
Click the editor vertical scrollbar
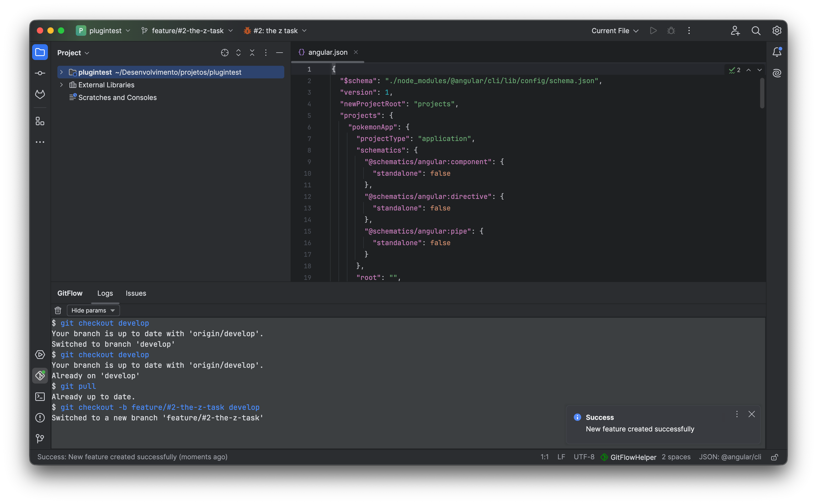tap(762, 93)
